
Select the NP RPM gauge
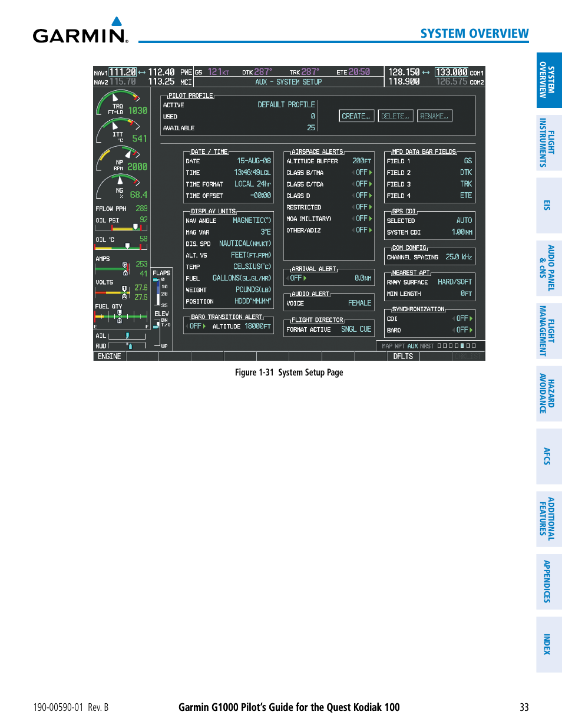(121, 159)
